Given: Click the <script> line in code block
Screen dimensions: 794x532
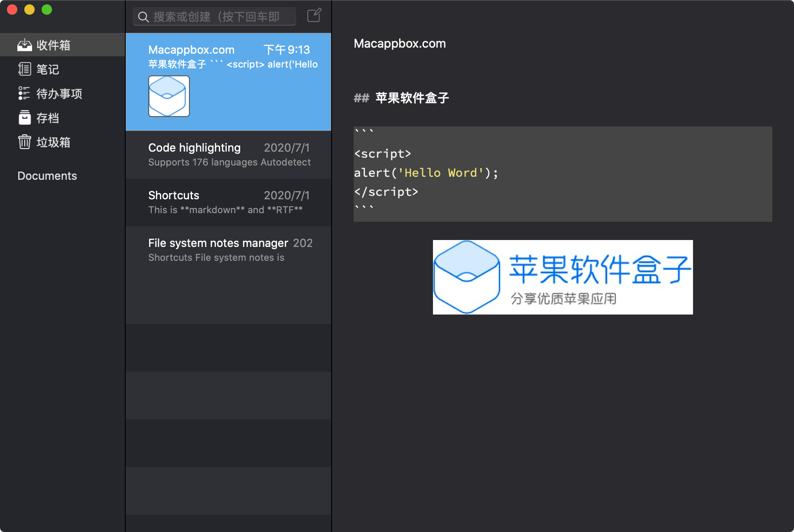Looking at the screenshot, I should pyautogui.click(x=382, y=154).
